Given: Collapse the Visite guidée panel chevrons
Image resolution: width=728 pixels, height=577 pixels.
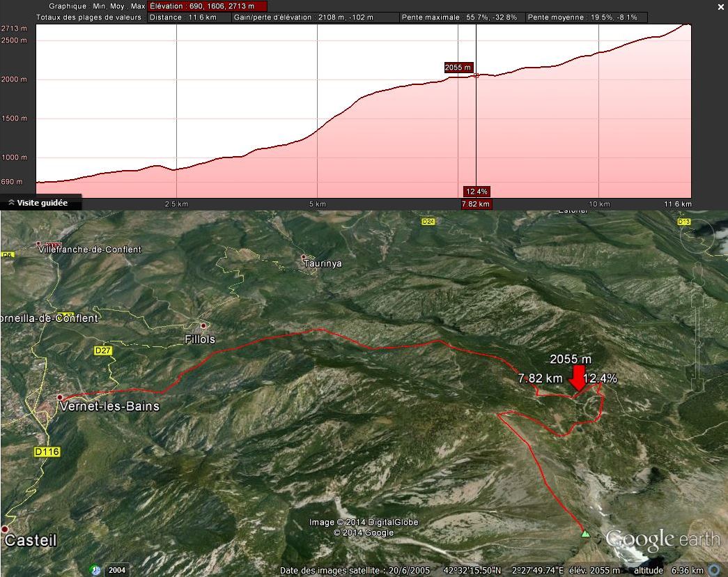Looking at the screenshot, I should [x=13, y=203].
